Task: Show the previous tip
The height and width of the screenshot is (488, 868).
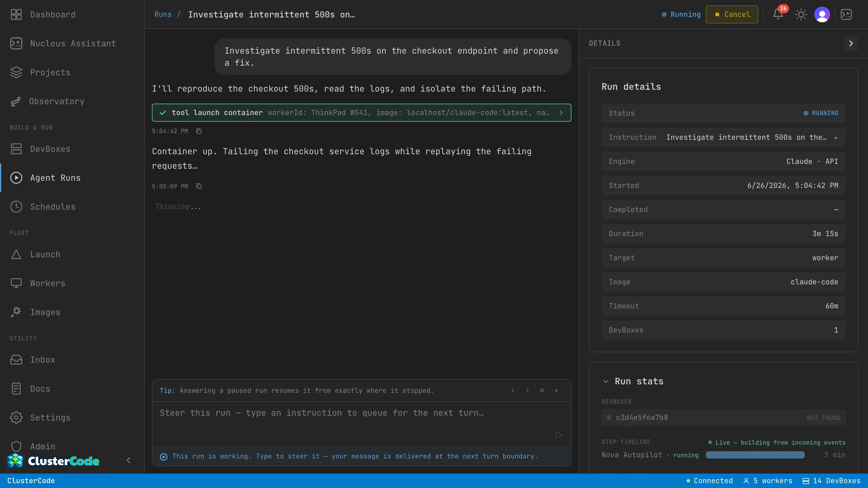Action: click(x=513, y=391)
